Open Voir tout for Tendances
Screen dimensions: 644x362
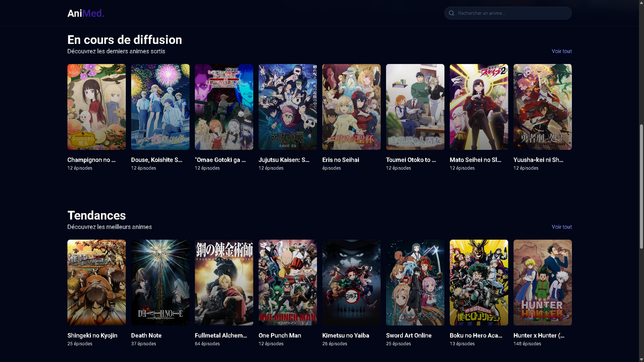pyautogui.click(x=561, y=227)
